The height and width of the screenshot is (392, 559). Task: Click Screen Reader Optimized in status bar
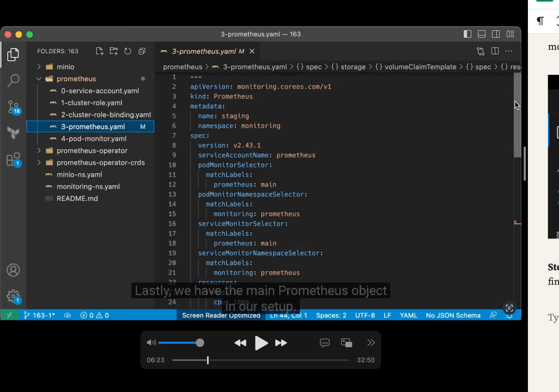(221, 316)
